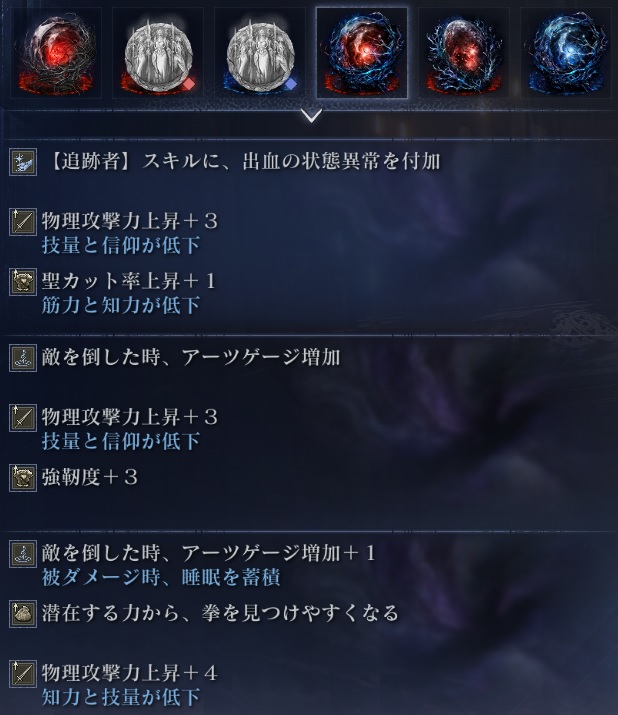Viewport: 618px width, 715px height.
Task: Select the silver relic with blue gem
Action: 260,53
